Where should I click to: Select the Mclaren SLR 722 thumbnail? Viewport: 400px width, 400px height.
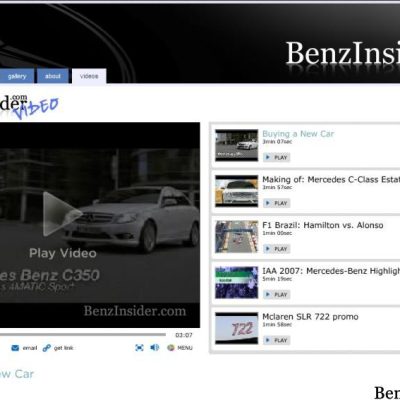(x=236, y=328)
